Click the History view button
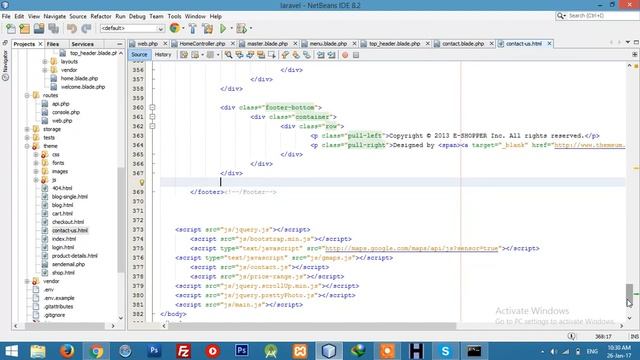The width and height of the screenshot is (640, 360). [x=163, y=55]
